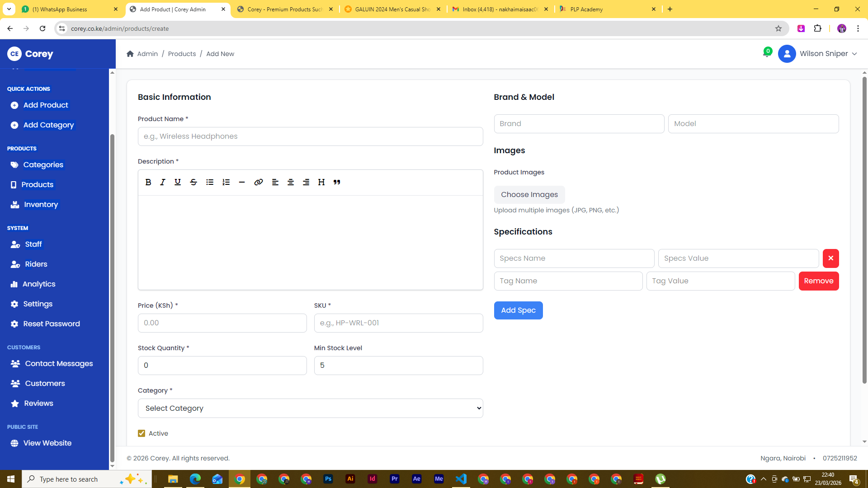Click the red X to remove spec
868x488 pixels.
pyautogui.click(x=830, y=258)
